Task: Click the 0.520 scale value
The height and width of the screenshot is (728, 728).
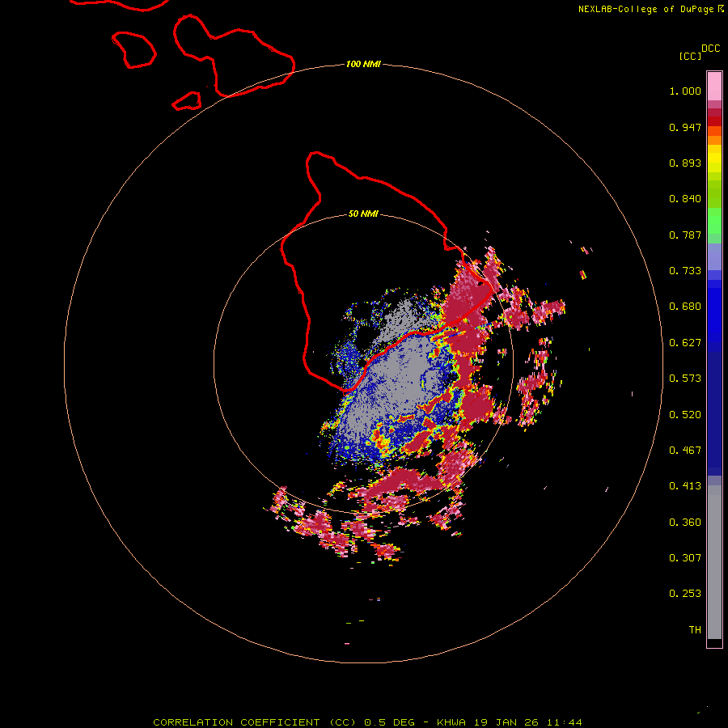Action: point(685,415)
